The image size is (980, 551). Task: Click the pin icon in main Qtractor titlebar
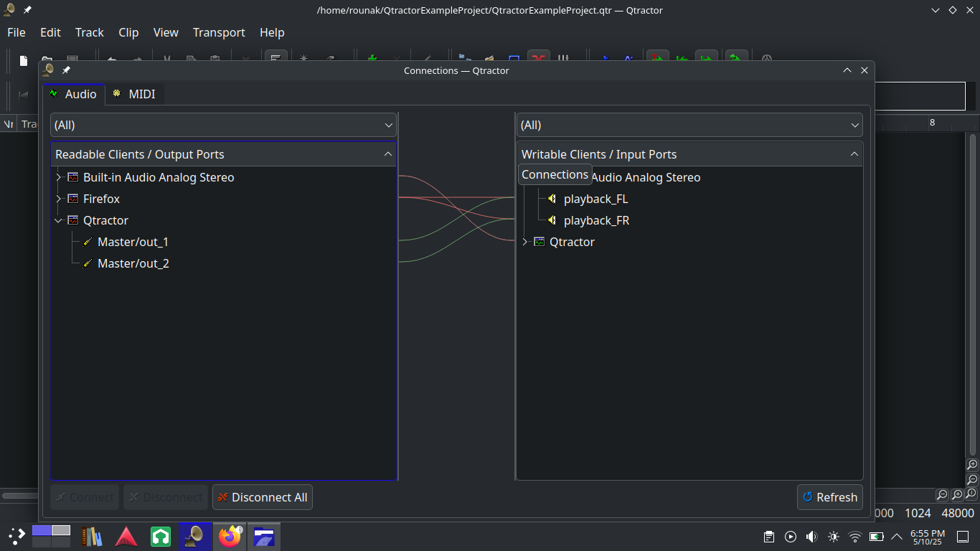click(x=27, y=10)
